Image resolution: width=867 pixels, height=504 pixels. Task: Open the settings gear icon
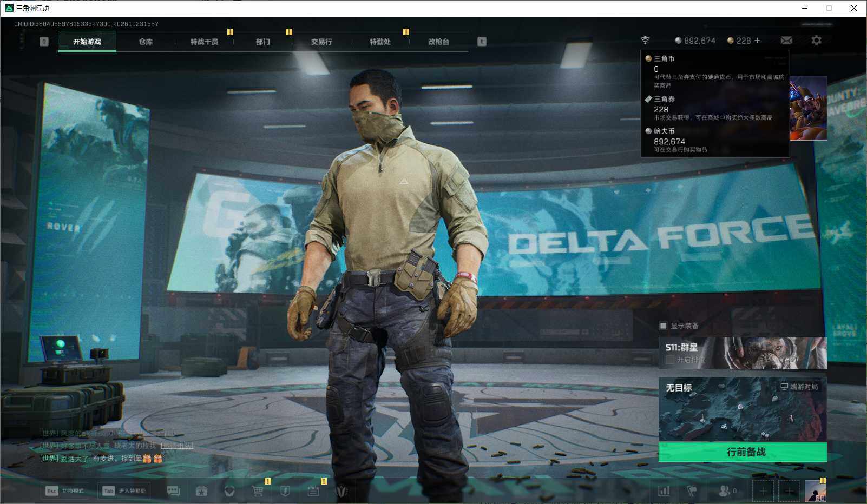click(x=816, y=41)
